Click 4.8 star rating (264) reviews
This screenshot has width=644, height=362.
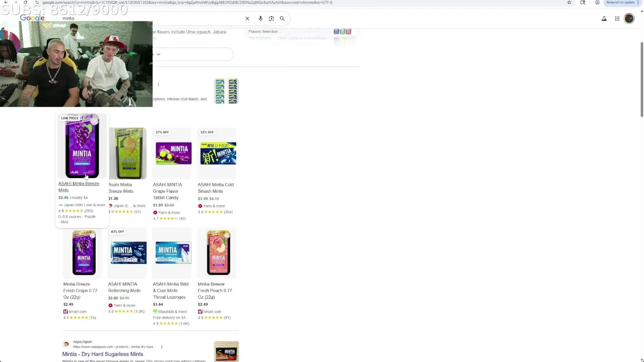click(x=215, y=212)
